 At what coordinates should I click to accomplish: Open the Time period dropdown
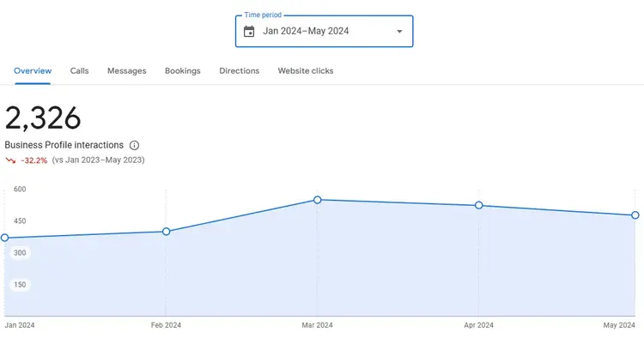[324, 32]
